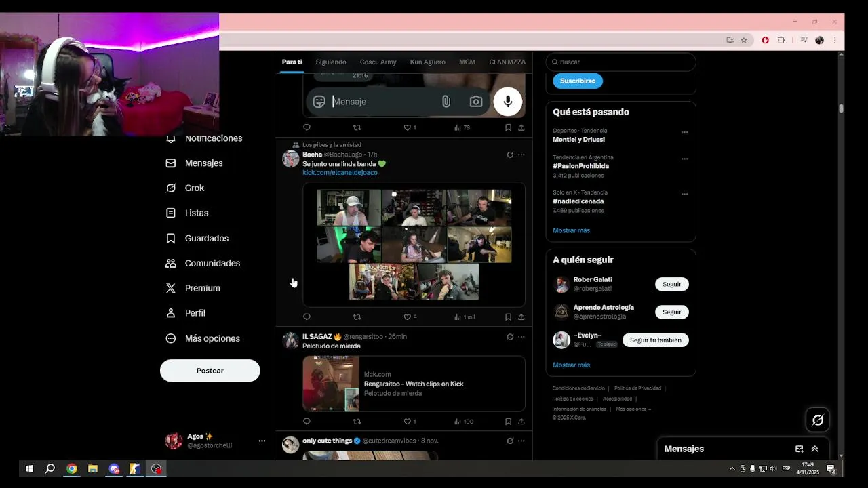Go to Listas in the sidebar

pos(187,213)
